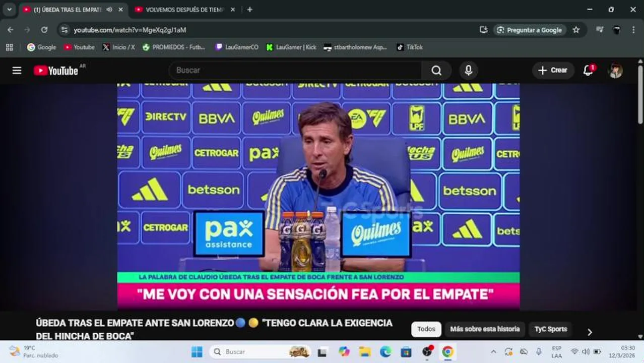
Task: Open the YouTube hamburger guide menu
Action: [17, 71]
